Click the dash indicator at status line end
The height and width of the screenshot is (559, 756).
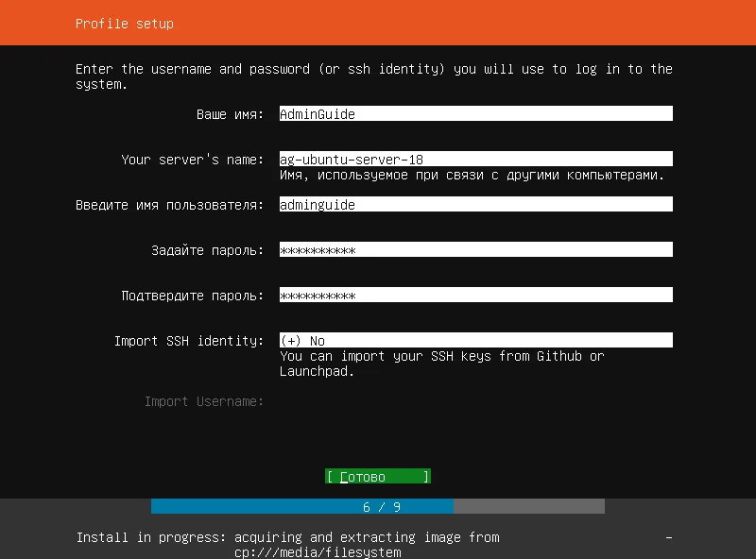[669, 537]
